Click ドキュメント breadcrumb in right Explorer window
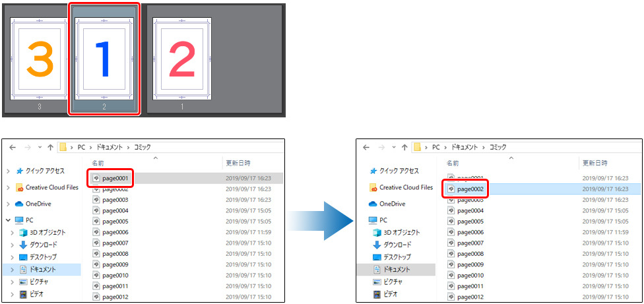The height and width of the screenshot is (304, 644). click(x=465, y=147)
